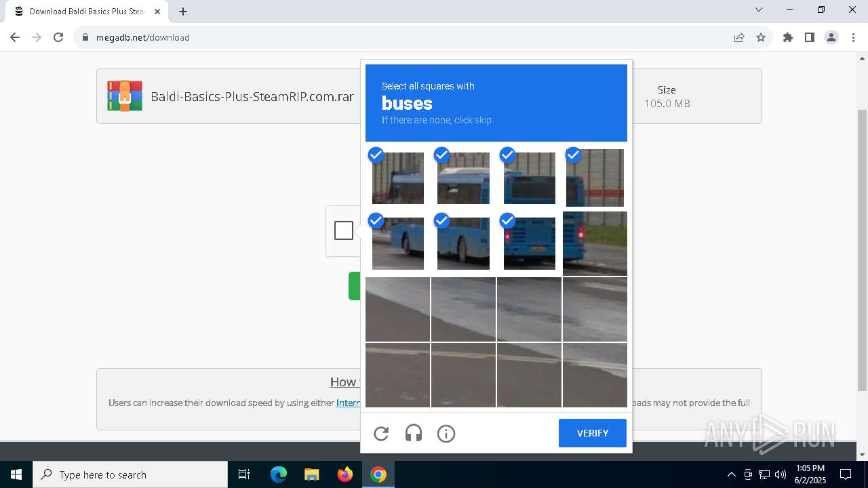This screenshot has width=868, height=488.
Task: Get an audio captcha challenge
Action: 414,433
